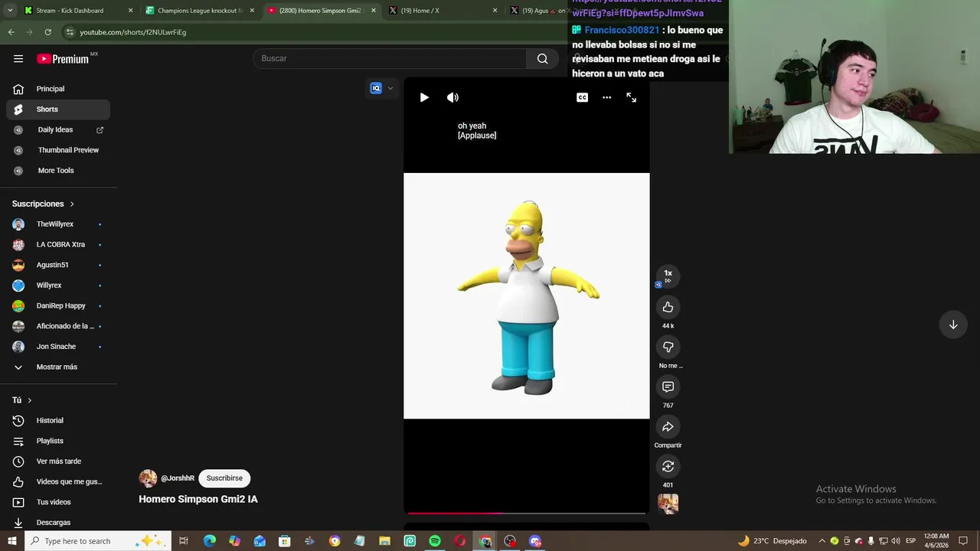Mute the short's volume icon
The image size is (980, 551).
click(452, 97)
